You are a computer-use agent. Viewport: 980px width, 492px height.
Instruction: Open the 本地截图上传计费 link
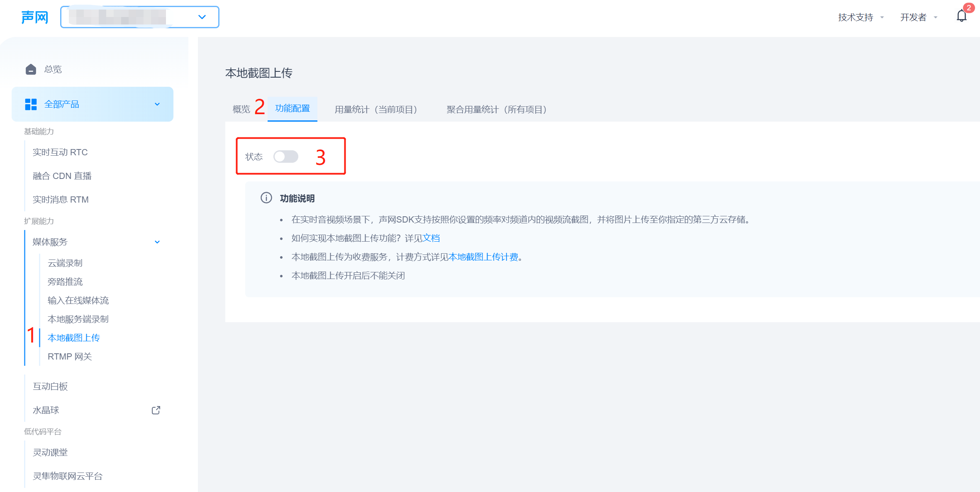coord(483,257)
